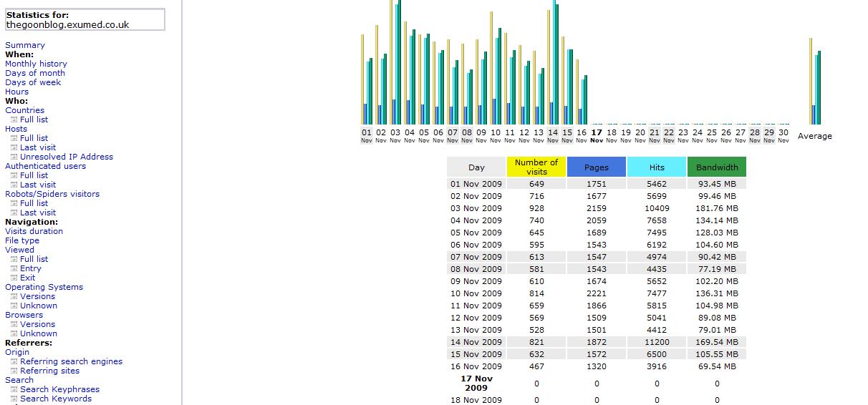Click page icon beside Hosts Full list
Image resolution: width=868 pixels, height=405 pixels.
[14, 138]
